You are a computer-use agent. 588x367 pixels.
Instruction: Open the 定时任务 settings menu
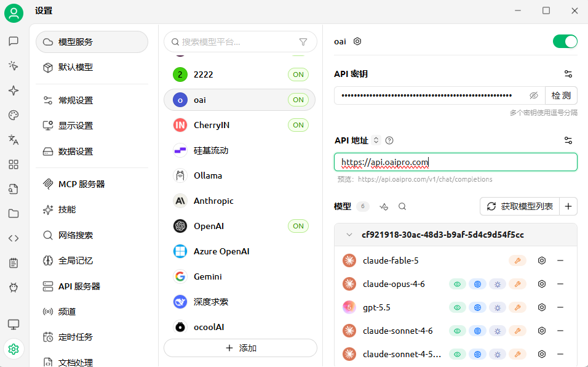(x=92, y=337)
